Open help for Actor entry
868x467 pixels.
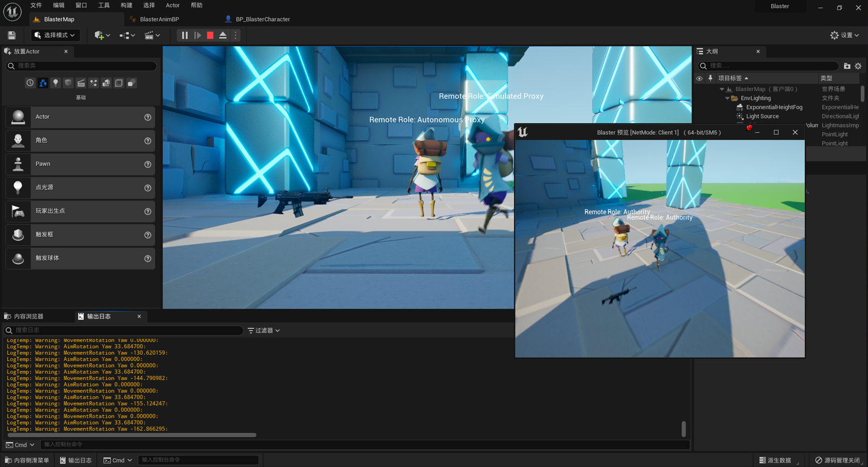tap(148, 117)
